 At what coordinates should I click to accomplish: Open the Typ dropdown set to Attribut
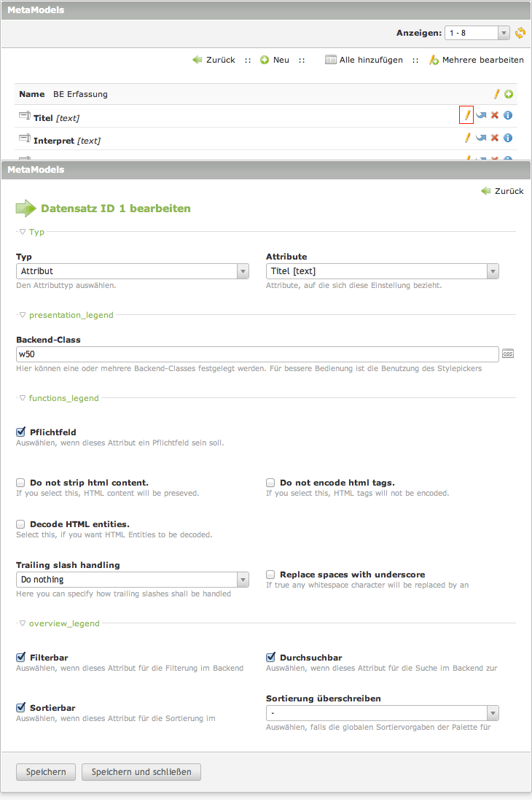(132, 271)
